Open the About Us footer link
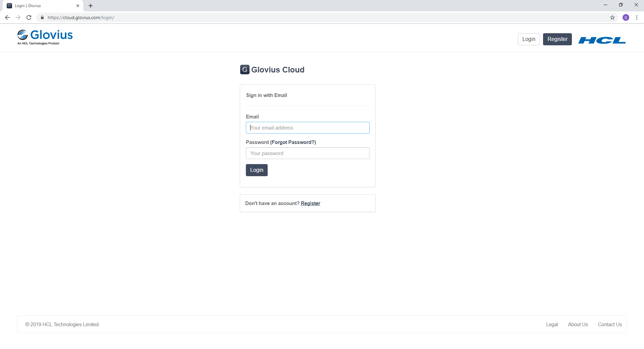 coord(578,325)
